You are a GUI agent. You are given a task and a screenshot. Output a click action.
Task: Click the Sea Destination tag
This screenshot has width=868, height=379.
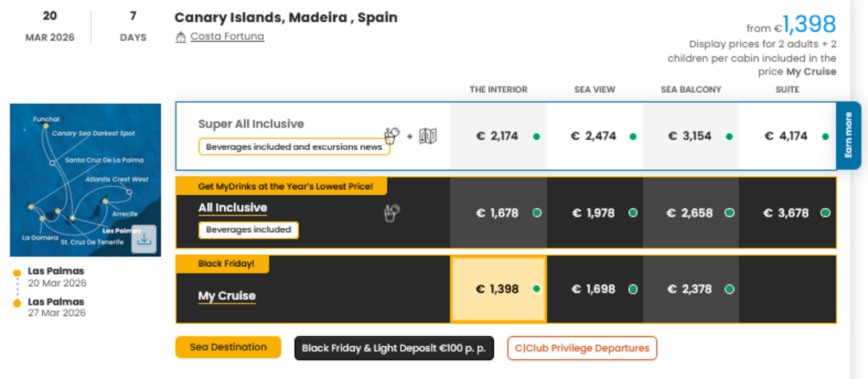tap(228, 347)
